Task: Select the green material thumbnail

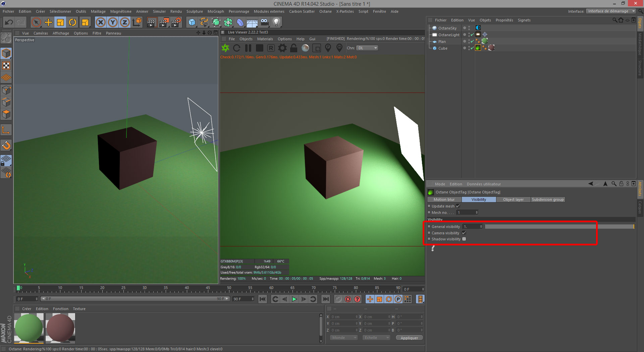Action: click(29, 328)
